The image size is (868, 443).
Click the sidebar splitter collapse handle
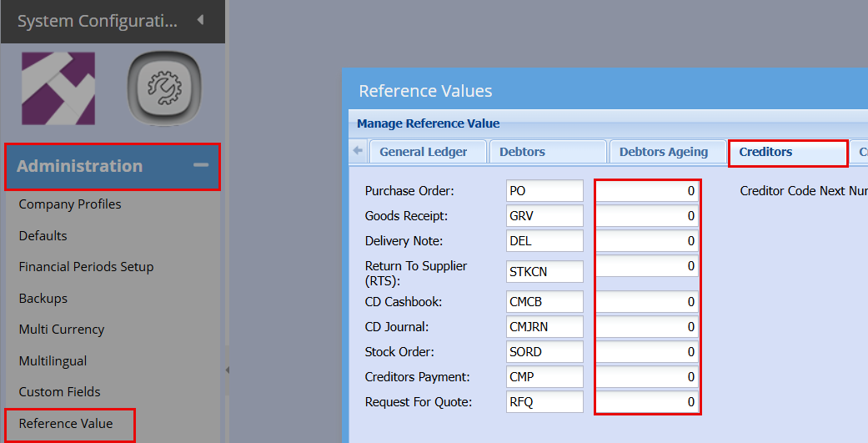tap(226, 370)
